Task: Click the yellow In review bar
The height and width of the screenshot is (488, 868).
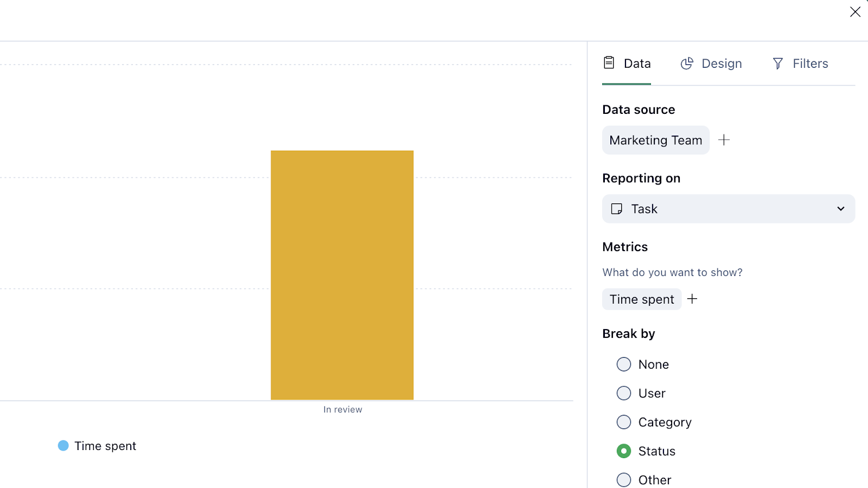Action: click(x=342, y=275)
